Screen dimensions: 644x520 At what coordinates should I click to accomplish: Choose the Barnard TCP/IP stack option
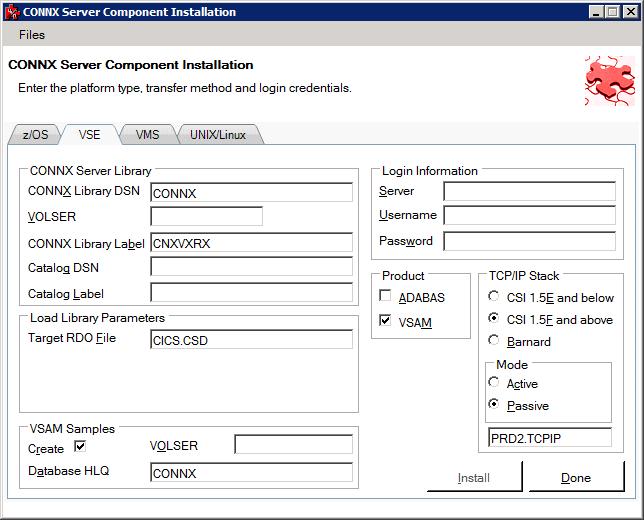[x=494, y=341]
